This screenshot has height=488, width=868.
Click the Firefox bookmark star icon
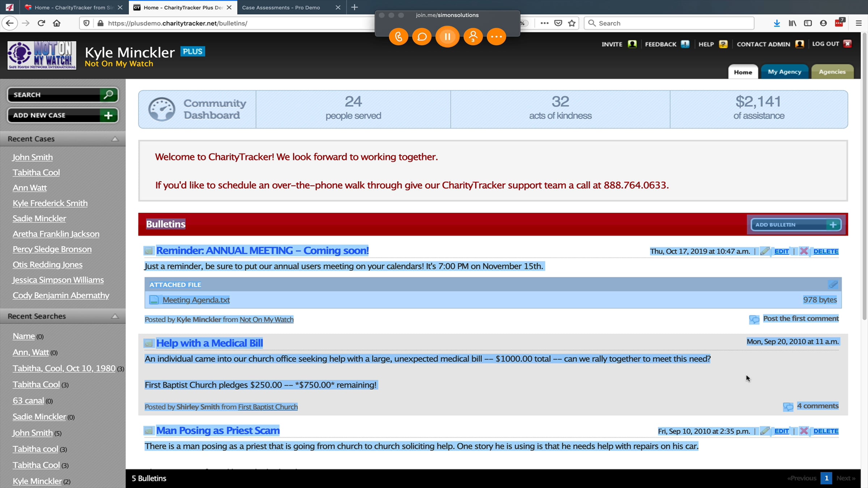(572, 23)
